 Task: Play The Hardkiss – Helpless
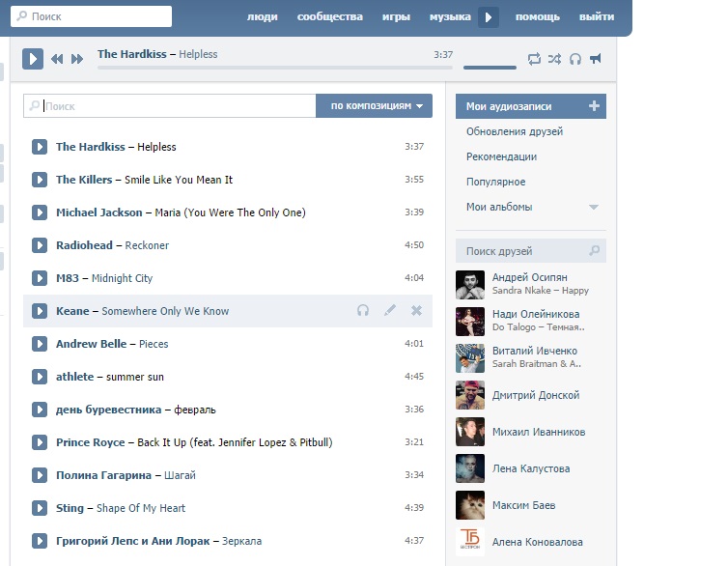(x=40, y=147)
